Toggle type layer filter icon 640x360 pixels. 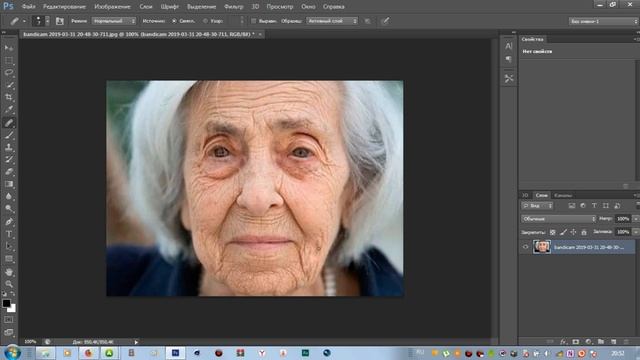point(594,206)
